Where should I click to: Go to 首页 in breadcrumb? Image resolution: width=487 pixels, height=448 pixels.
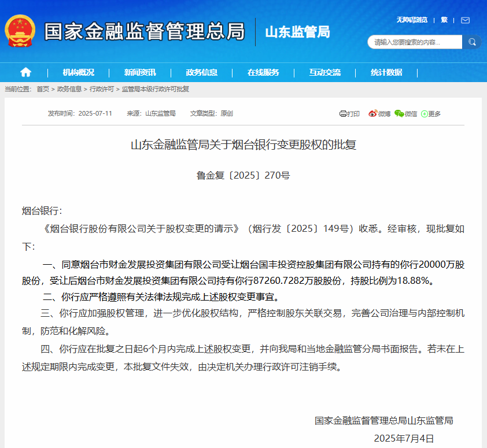[x=43, y=89]
